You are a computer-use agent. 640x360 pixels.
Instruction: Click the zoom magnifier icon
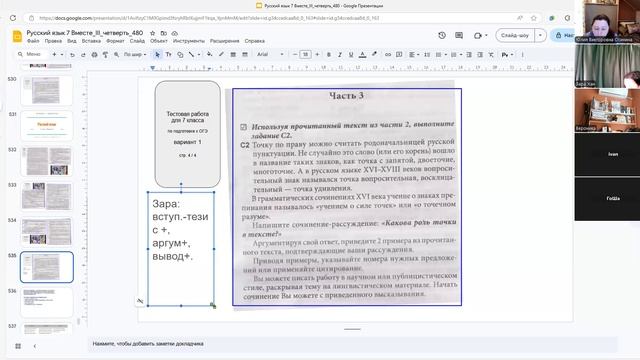pyautogui.click(x=116, y=55)
